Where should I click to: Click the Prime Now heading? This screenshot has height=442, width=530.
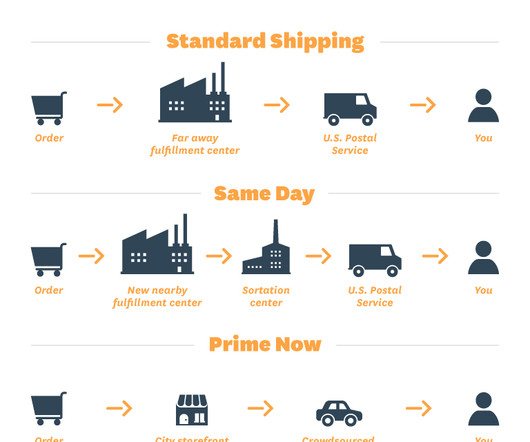(265, 345)
